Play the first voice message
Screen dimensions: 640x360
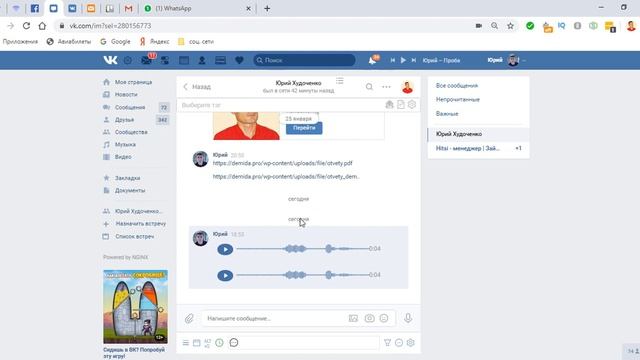[225, 249]
